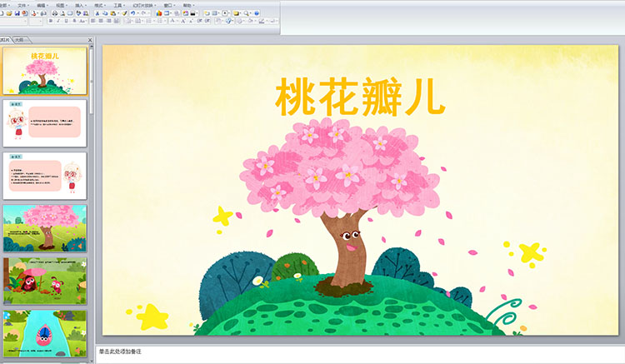Image resolution: width=625 pixels, height=364 pixels.
Task: Click the Decrease Font Size icon
Action: 191,21
